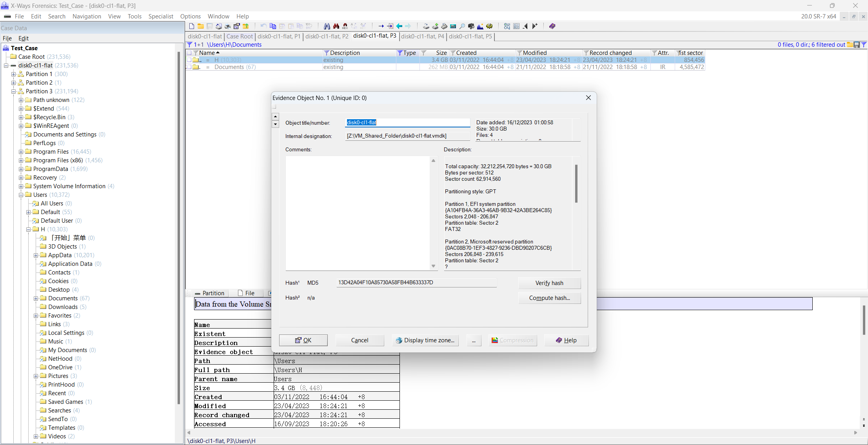Click the Open disk toolbar icon

click(x=219, y=26)
